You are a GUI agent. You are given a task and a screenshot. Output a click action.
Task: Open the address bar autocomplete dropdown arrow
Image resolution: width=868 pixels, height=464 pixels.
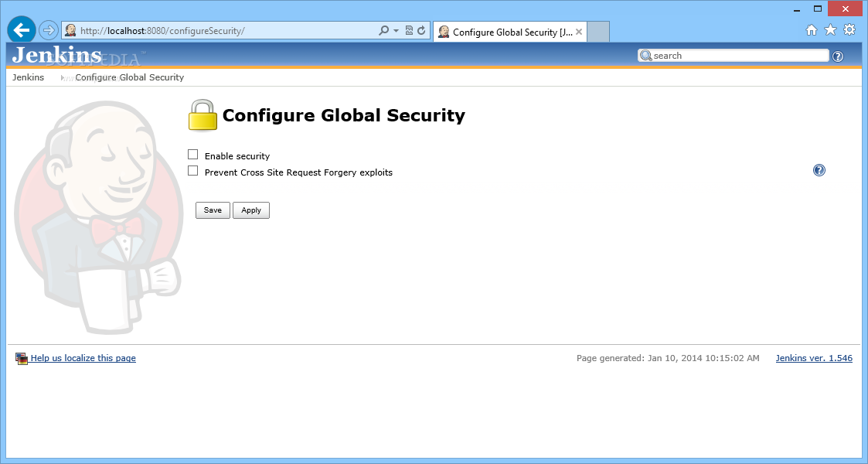click(x=396, y=31)
